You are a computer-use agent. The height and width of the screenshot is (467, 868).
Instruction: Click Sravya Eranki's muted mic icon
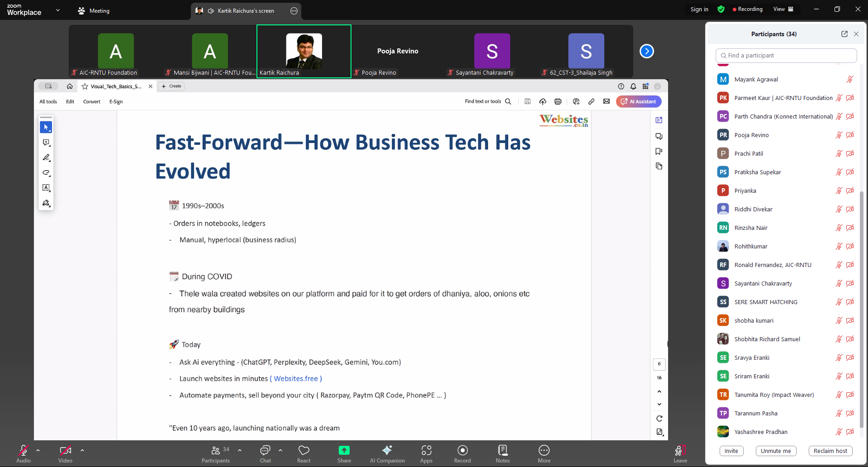839,357
